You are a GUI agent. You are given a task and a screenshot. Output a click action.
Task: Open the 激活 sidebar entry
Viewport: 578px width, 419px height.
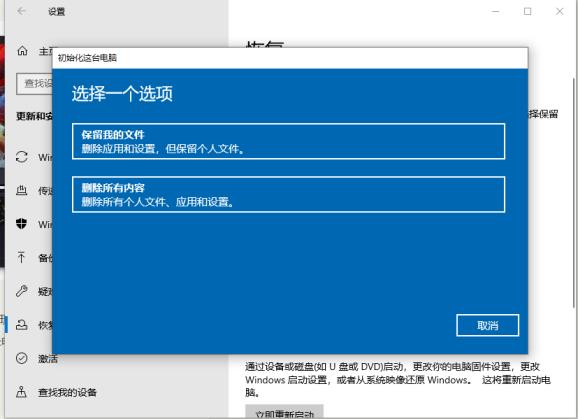click(48, 359)
